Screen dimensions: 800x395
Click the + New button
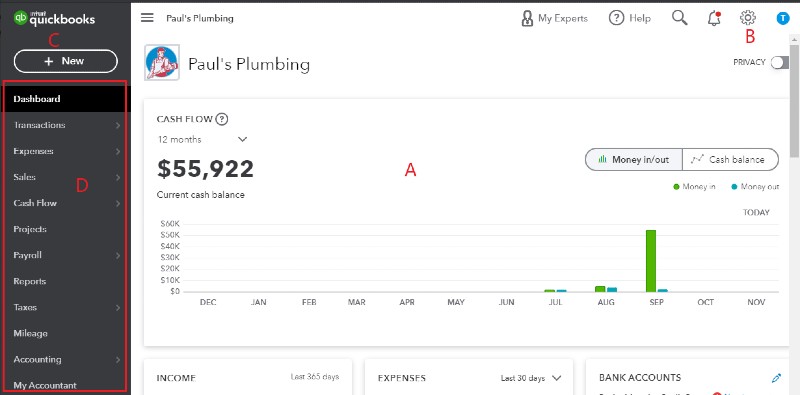[66, 61]
